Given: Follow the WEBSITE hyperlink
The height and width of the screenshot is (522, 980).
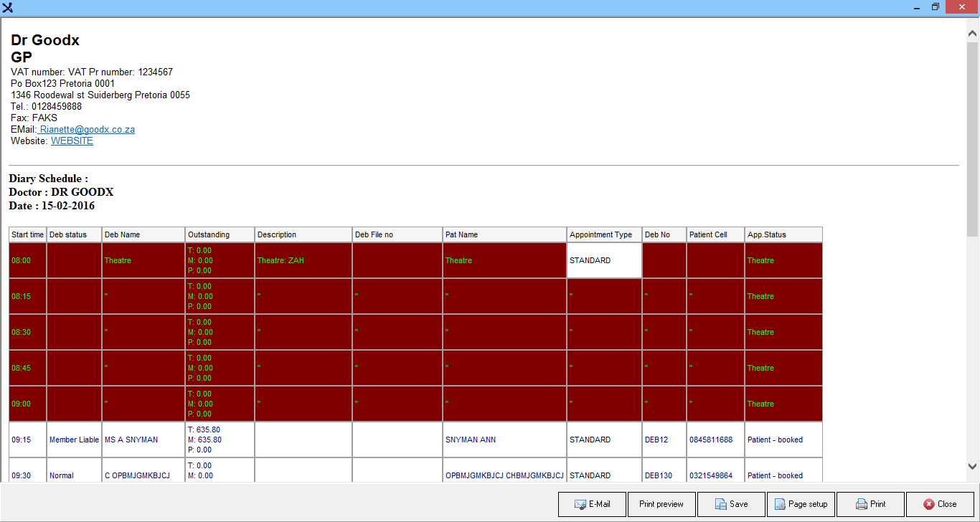Looking at the screenshot, I should (72, 141).
